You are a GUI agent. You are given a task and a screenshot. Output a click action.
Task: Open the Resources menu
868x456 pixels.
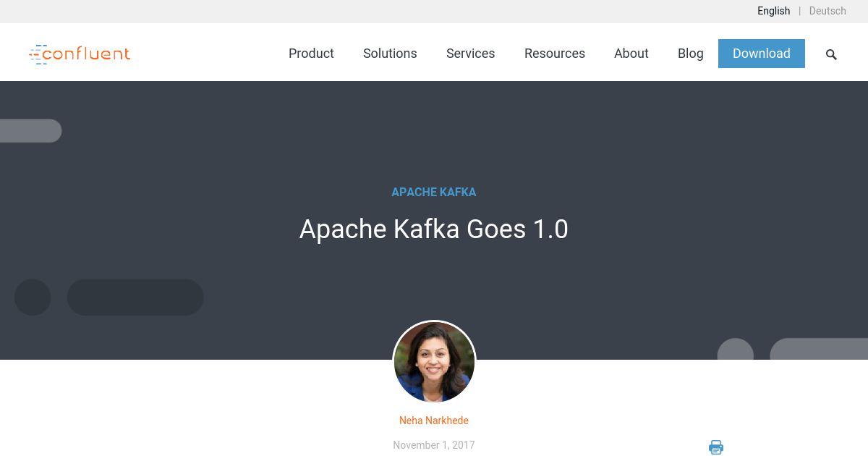pos(555,54)
